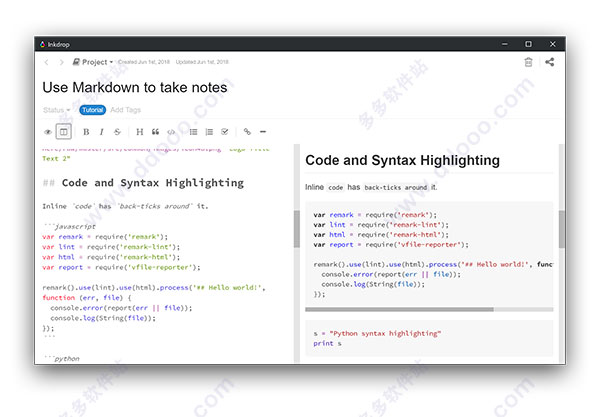Apply bold formatting
Image resolution: width=600 pixels, height=417 pixels.
coord(86,132)
